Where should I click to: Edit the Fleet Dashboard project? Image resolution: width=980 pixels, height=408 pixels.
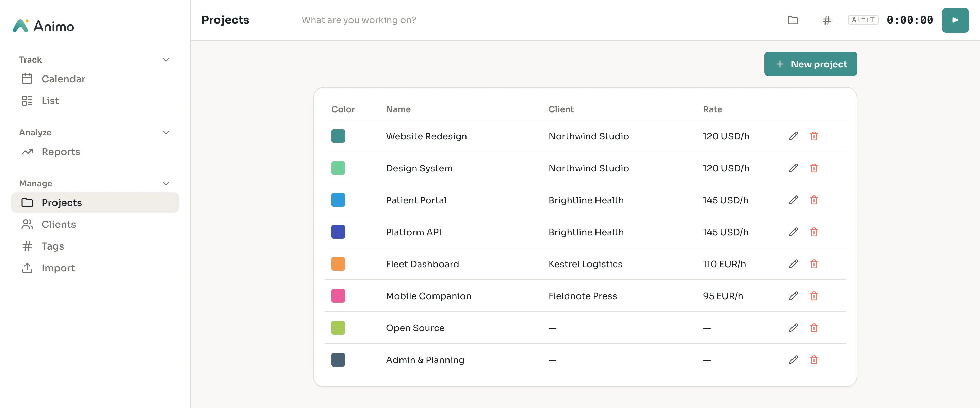tap(793, 264)
